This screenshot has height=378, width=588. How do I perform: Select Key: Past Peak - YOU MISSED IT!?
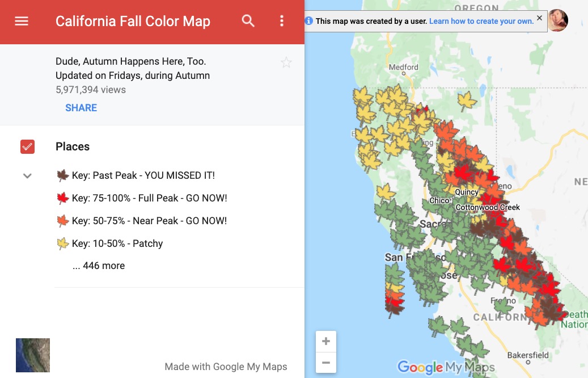tap(143, 175)
